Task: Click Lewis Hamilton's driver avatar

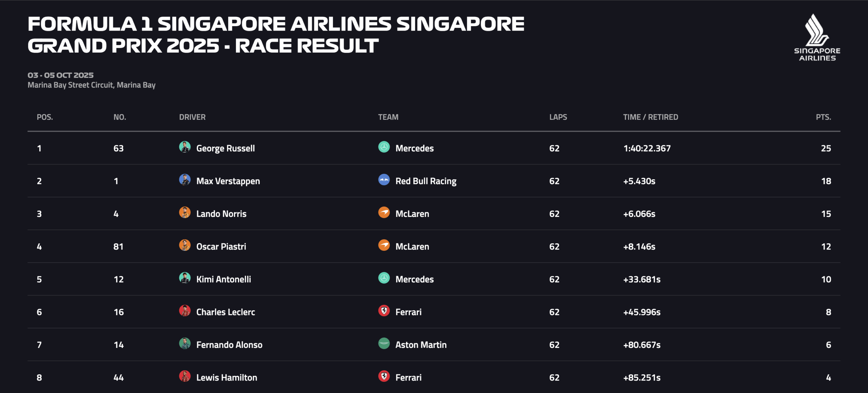Action: tap(184, 376)
